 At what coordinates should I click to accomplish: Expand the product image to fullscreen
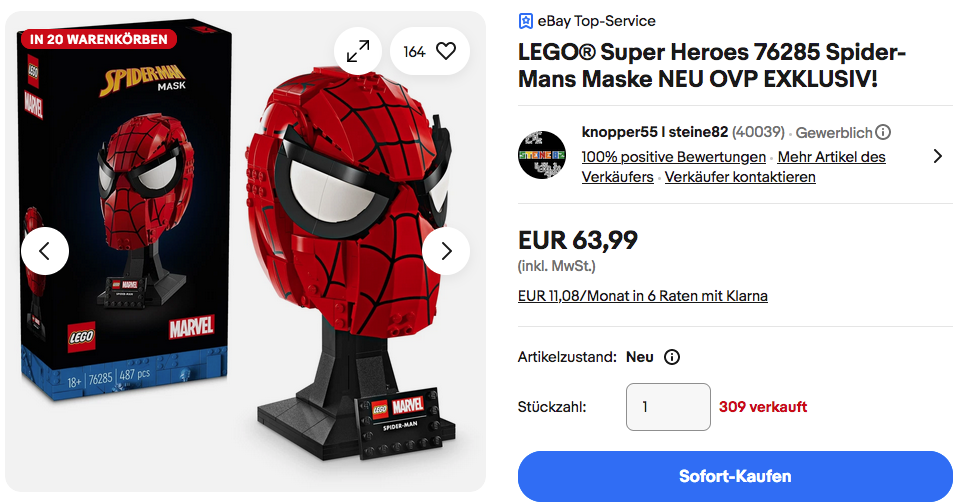tap(357, 51)
